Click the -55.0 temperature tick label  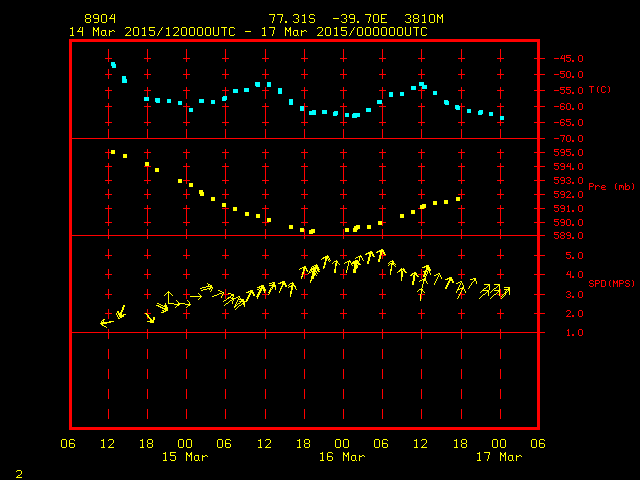pos(568,91)
